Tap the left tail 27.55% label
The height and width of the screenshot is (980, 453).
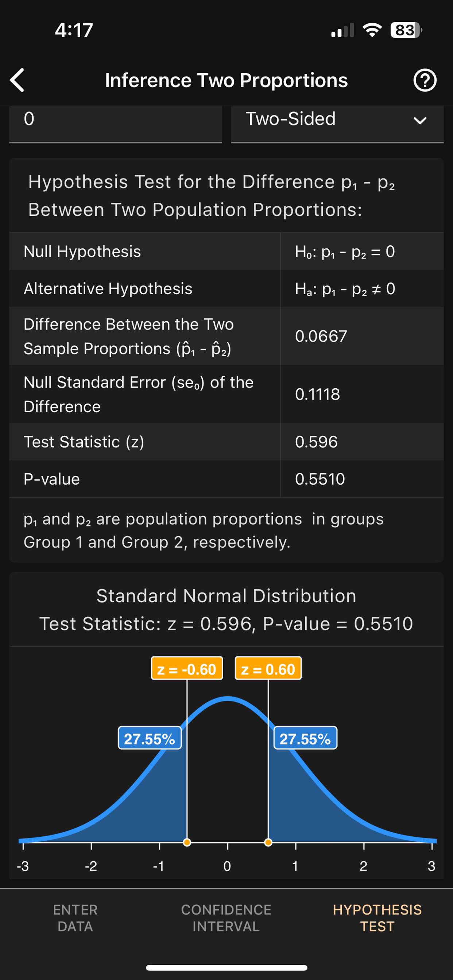150,738
